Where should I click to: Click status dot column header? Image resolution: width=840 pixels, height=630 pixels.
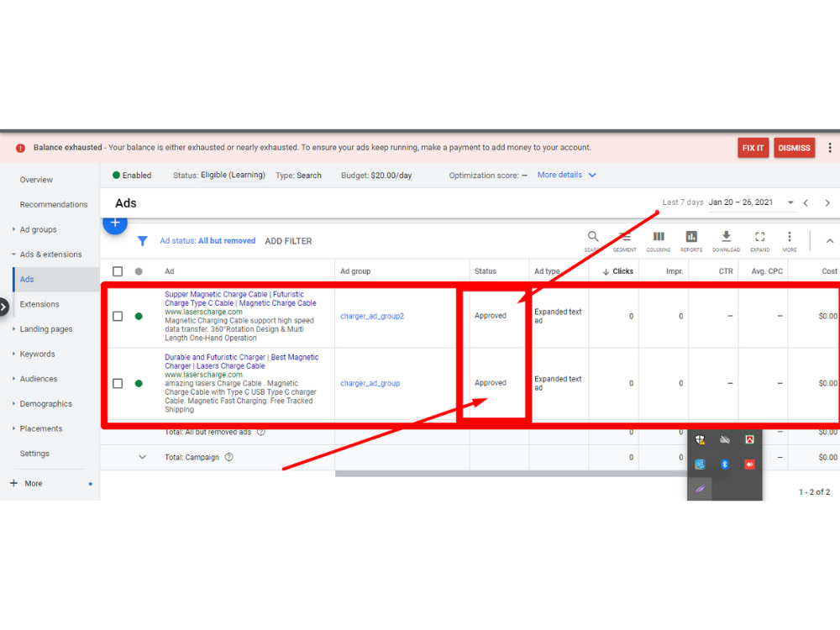[139, 271]
